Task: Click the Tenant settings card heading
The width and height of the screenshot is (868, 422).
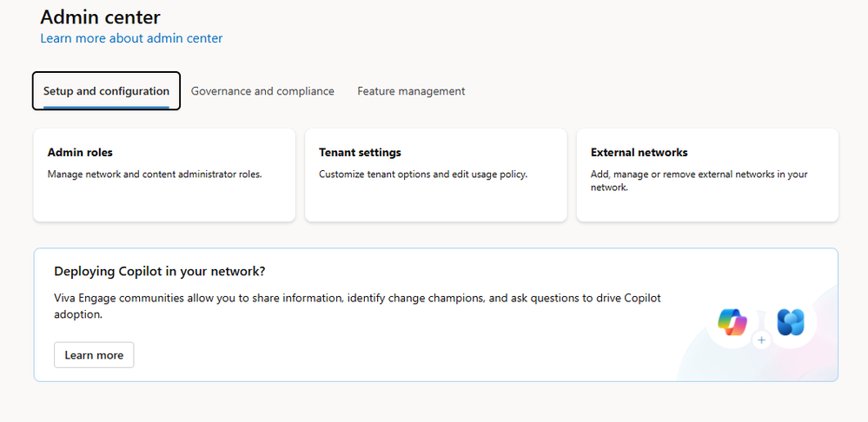Action: pyautogui.click(x=360, y=153)
